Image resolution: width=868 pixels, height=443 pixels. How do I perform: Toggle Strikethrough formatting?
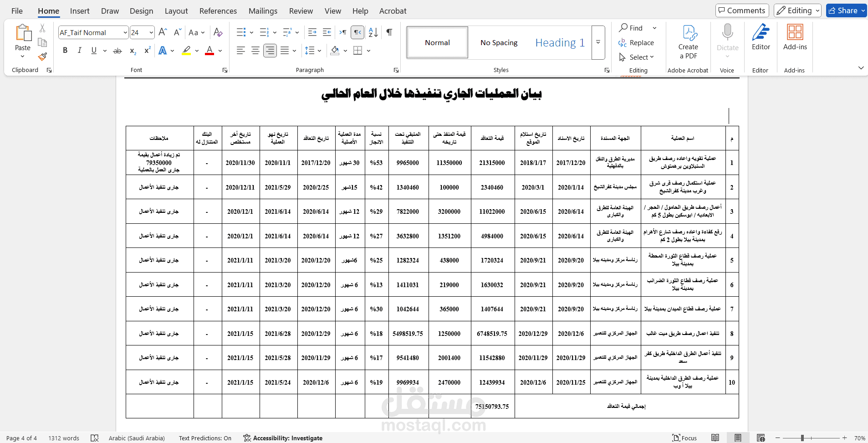(x=117, y=51)
